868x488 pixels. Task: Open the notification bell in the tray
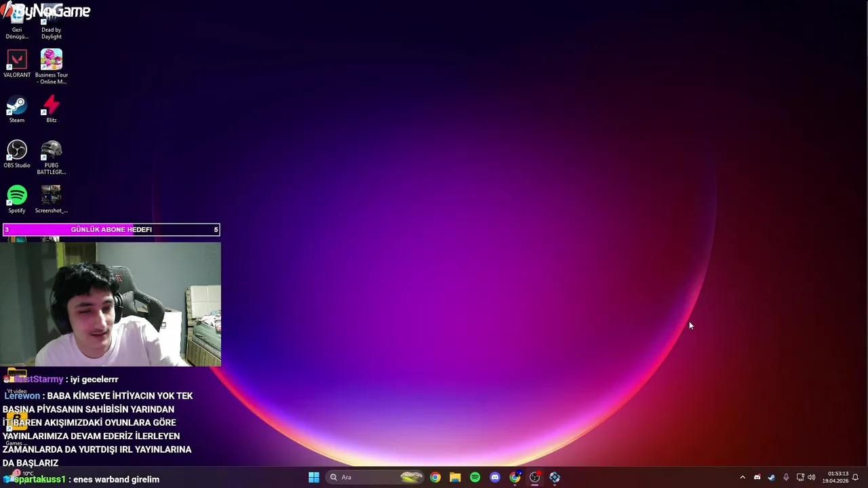point(855,477)
